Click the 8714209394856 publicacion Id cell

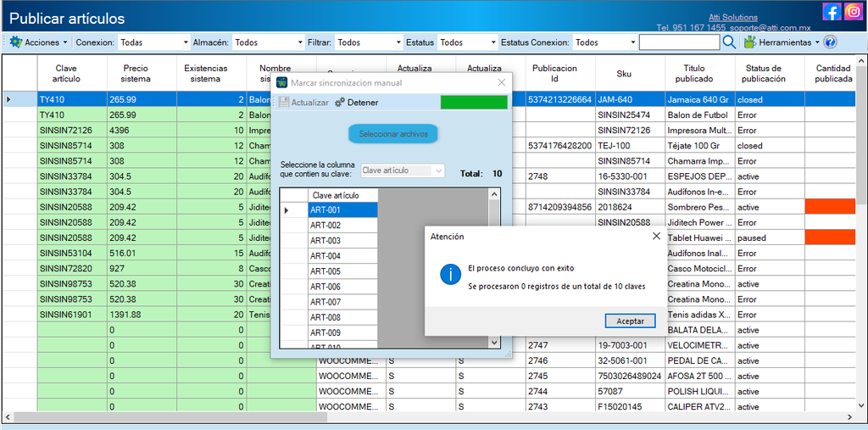561,207
